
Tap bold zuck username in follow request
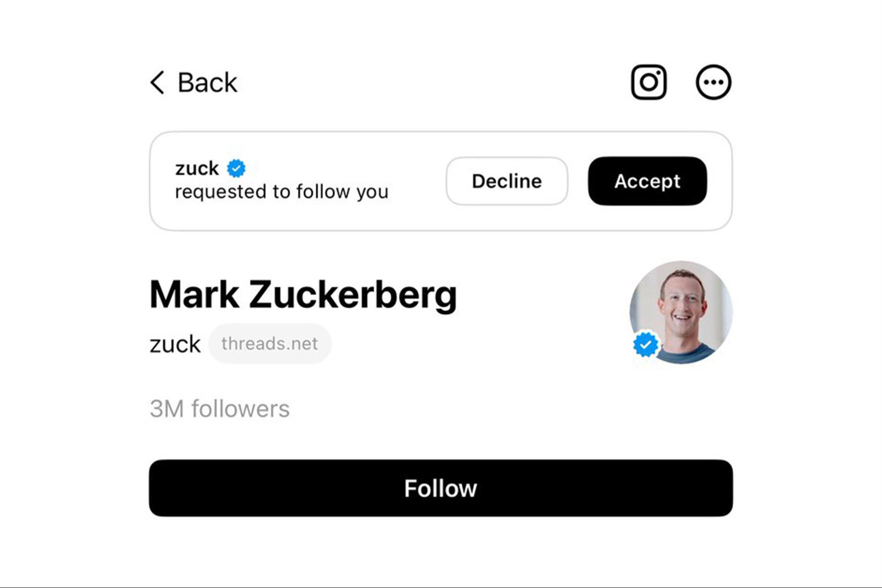[197, 169]
